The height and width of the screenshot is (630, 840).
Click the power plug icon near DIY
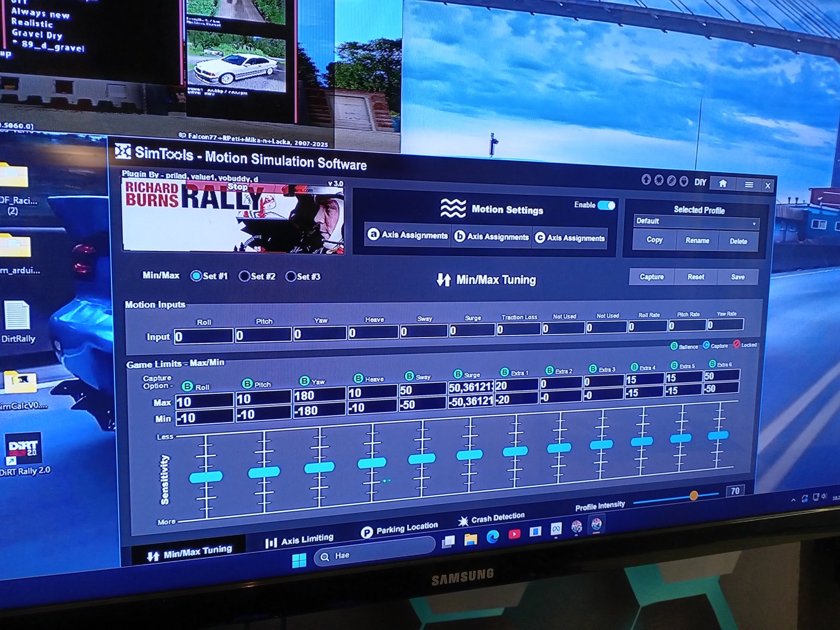684,181
